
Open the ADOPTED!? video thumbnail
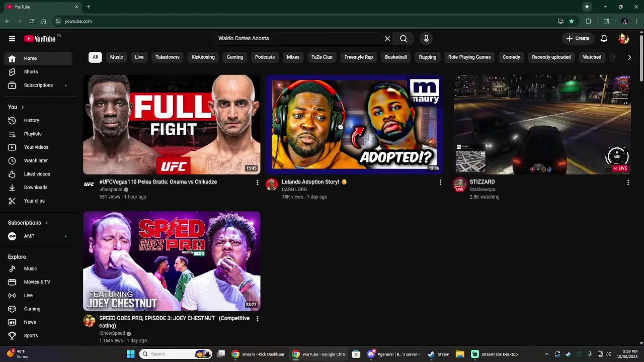click(x=354, y=125)
